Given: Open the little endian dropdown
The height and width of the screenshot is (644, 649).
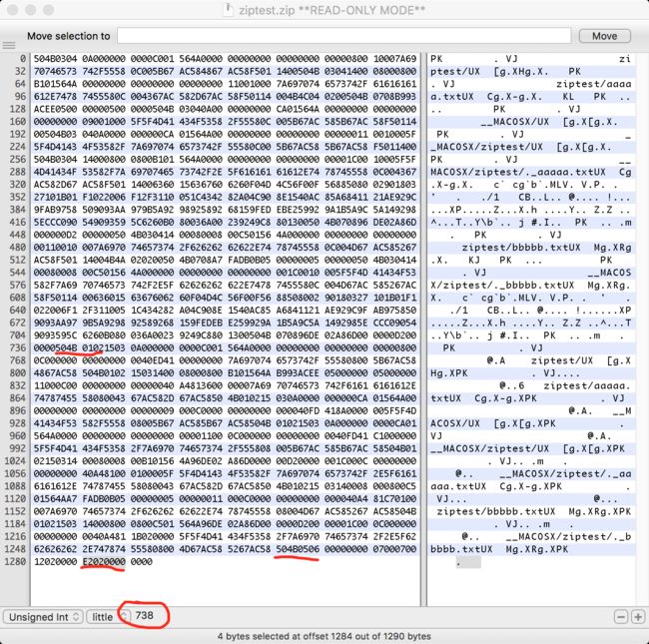Looking at the screenshot, I should pos(108,617).
